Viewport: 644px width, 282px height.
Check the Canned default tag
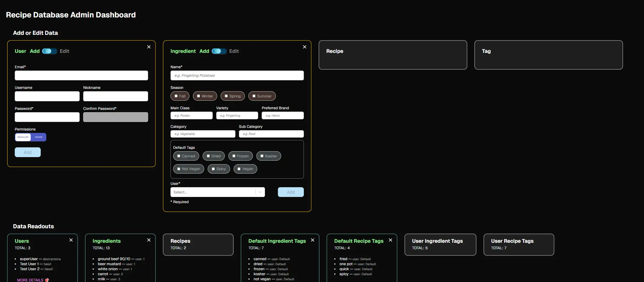[x=179, y=156]
